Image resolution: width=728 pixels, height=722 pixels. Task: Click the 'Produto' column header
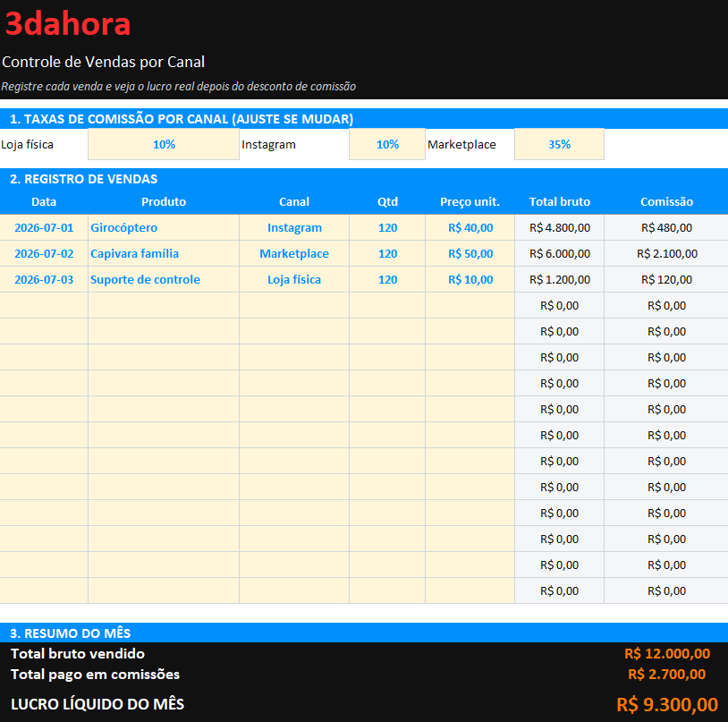point(164,201)
